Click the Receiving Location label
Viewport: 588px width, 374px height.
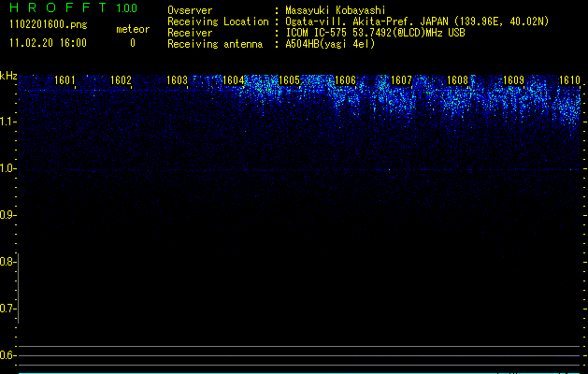point(218,22)
